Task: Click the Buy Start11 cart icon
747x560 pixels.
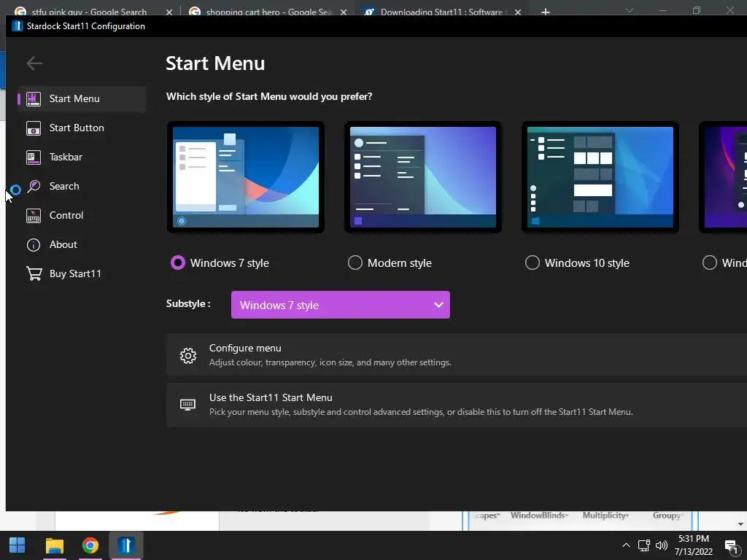Action: 34,273
